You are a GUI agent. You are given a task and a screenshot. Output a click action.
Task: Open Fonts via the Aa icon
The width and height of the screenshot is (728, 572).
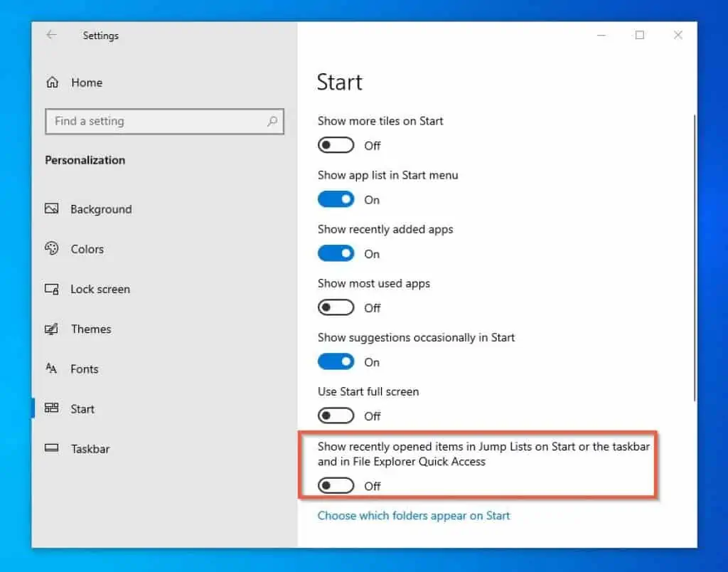52,369
